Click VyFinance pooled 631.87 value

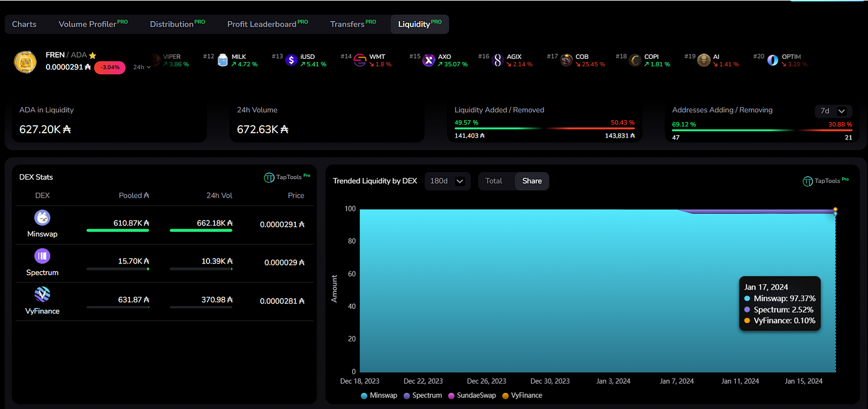point(134,300)
